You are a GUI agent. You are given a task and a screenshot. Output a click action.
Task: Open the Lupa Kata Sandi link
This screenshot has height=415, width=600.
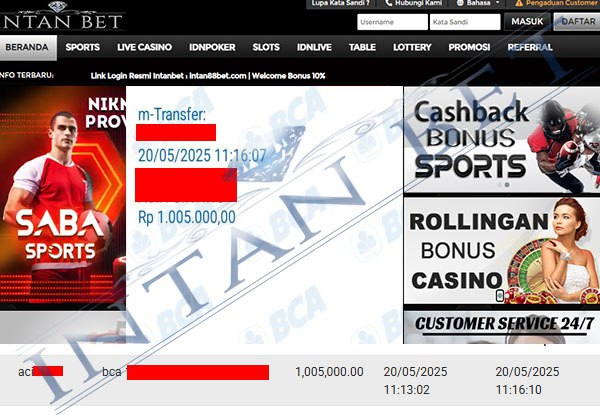341,3
